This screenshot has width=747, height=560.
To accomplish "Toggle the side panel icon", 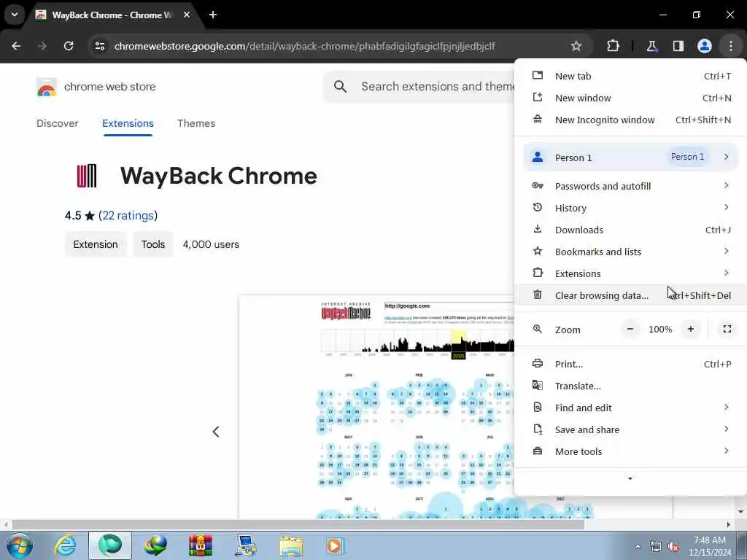I will coord(678,46).
